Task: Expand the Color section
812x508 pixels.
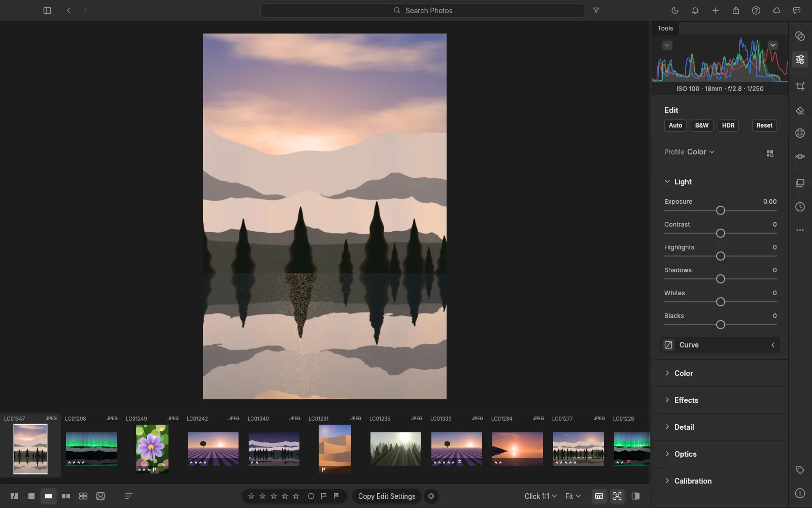Action: coord(667,373)
